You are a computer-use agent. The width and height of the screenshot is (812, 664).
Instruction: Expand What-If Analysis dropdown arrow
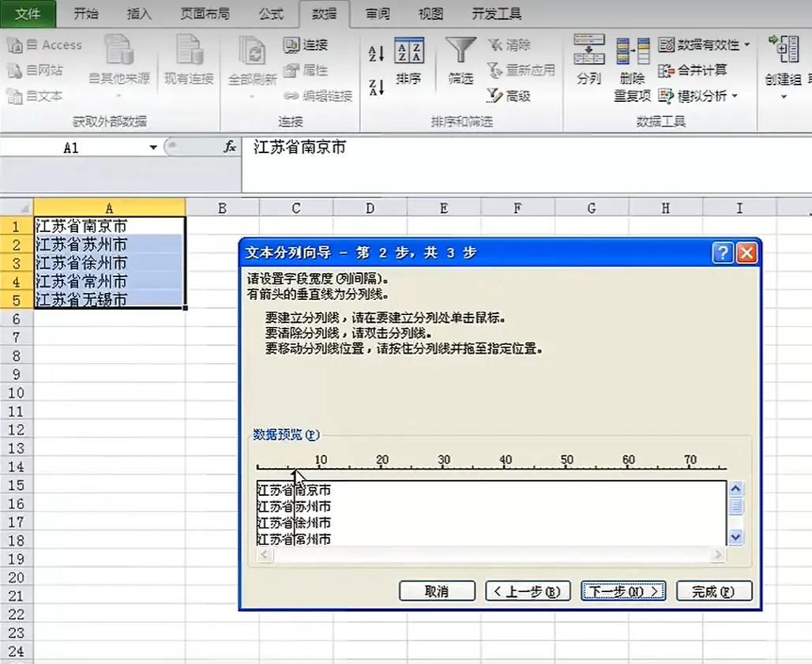[x=735, y=96]
